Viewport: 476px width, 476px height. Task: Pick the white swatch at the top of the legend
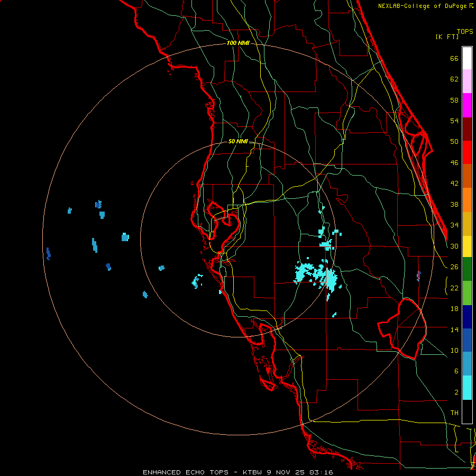pyautogui.click(x=467, y=58)
